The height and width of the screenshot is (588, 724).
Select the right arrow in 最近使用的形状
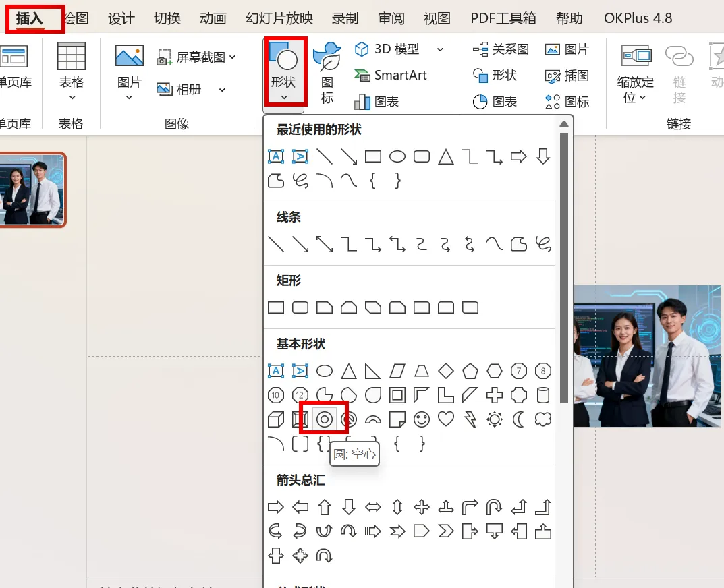pos(518,156)
